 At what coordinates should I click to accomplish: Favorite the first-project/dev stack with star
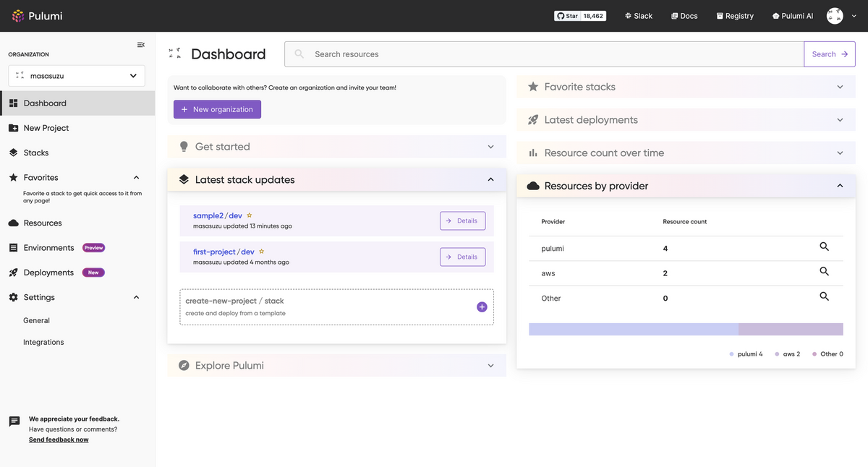[x=261, y=252]
